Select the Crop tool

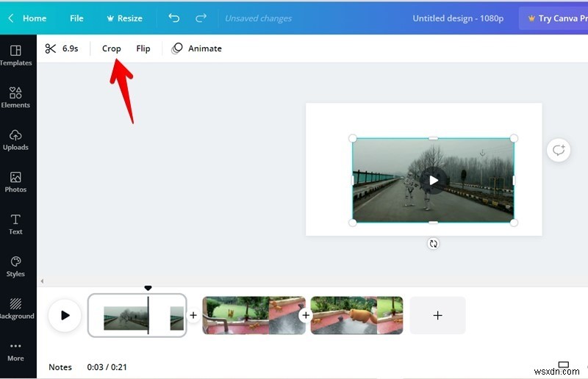click(x=112, y=48)
